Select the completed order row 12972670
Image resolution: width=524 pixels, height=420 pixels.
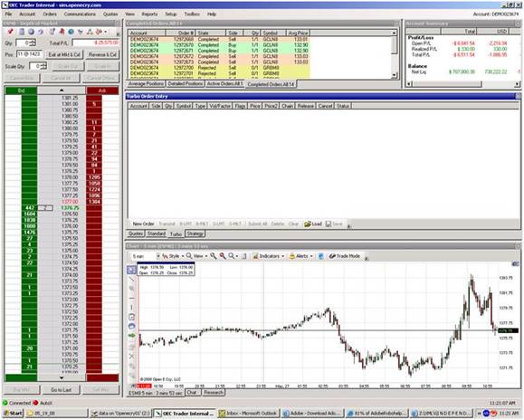tap(219, 45)
